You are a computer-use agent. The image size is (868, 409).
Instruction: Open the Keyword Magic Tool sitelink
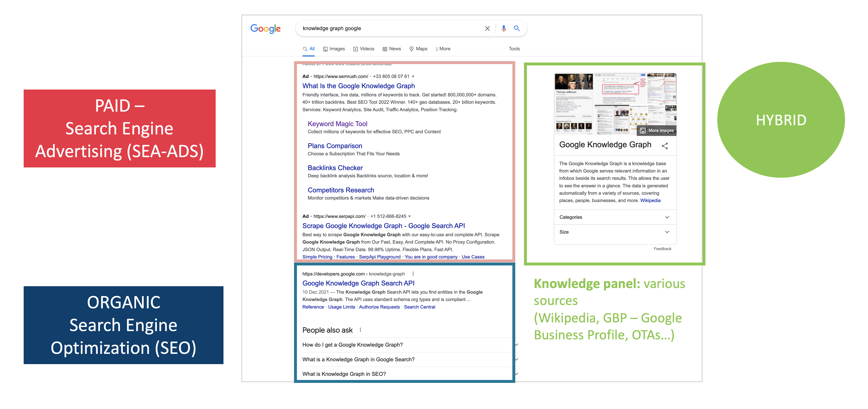[337, 124]
